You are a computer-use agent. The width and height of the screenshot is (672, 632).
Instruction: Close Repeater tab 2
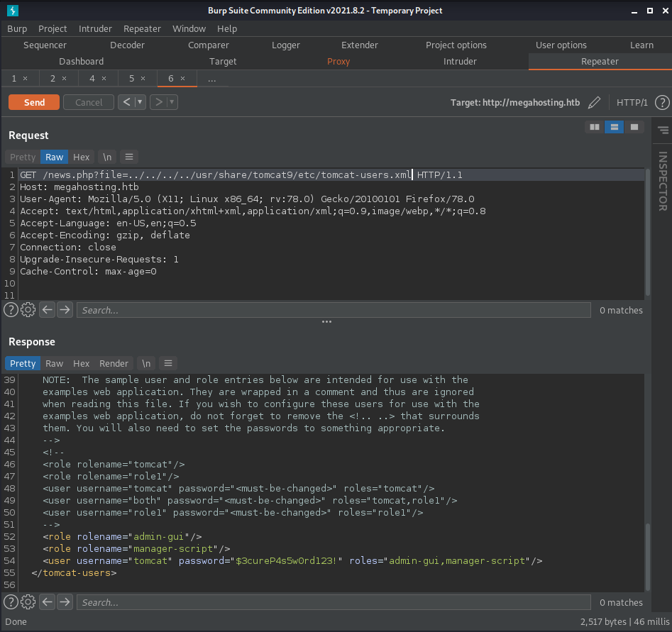[65, 79]
